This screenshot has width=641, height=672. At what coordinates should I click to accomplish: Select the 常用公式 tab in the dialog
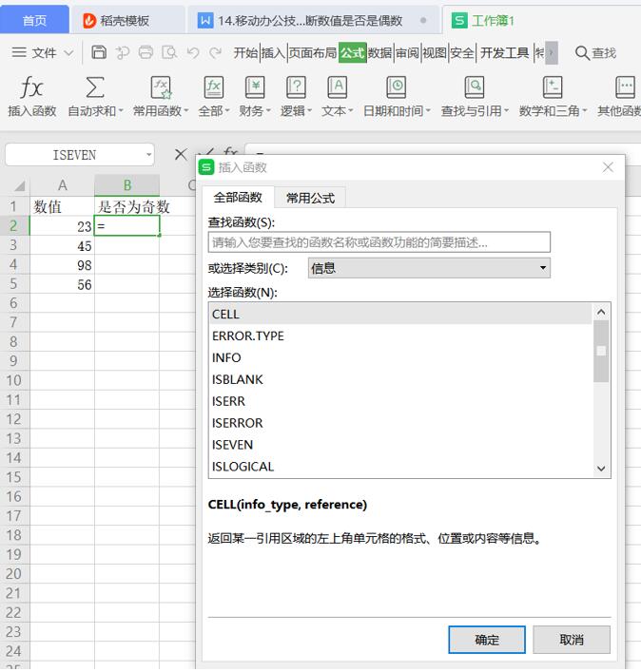310,198
